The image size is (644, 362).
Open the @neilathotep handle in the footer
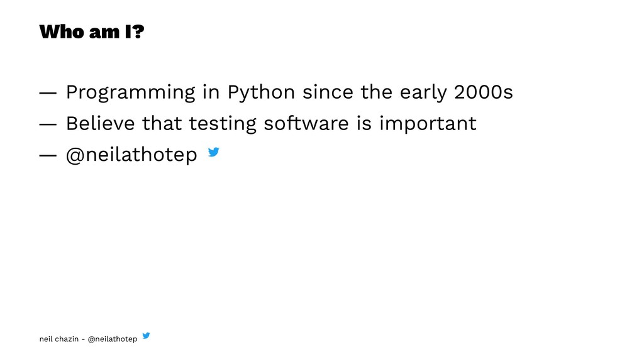pyautogui.click(x=113, y=339)
